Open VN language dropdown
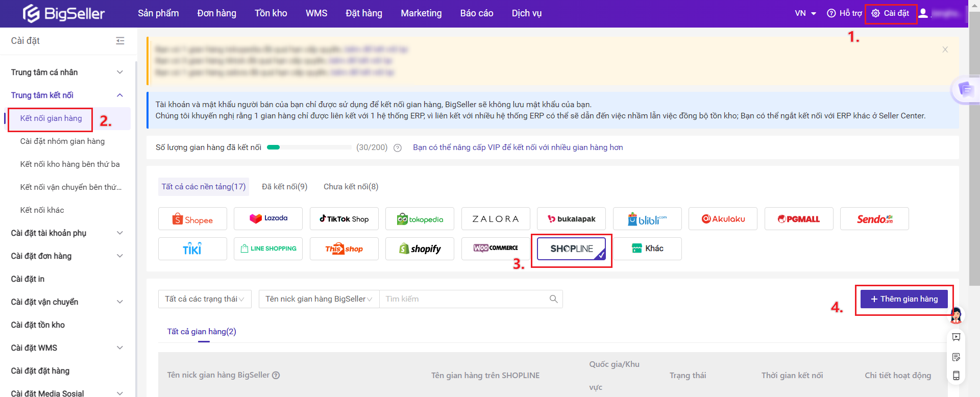980x397 pixels. (805, 13)
